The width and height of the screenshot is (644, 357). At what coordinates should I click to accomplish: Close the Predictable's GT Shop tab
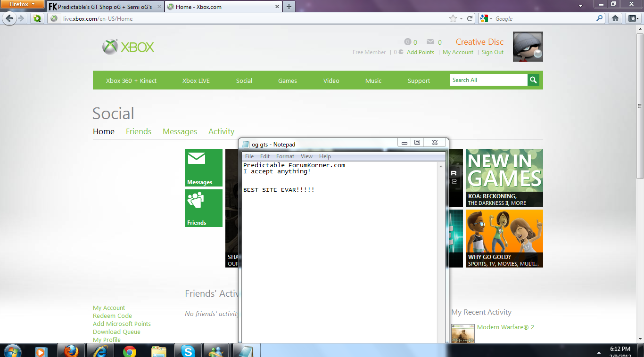click(x=159, y=7)
